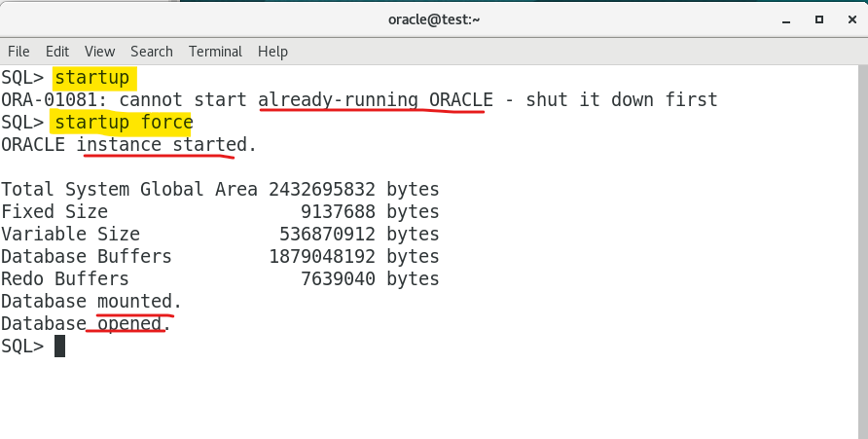The image size is (868, 439).
Task: Click the 'Database opened.' line
Action: click(x=86, y=323)
